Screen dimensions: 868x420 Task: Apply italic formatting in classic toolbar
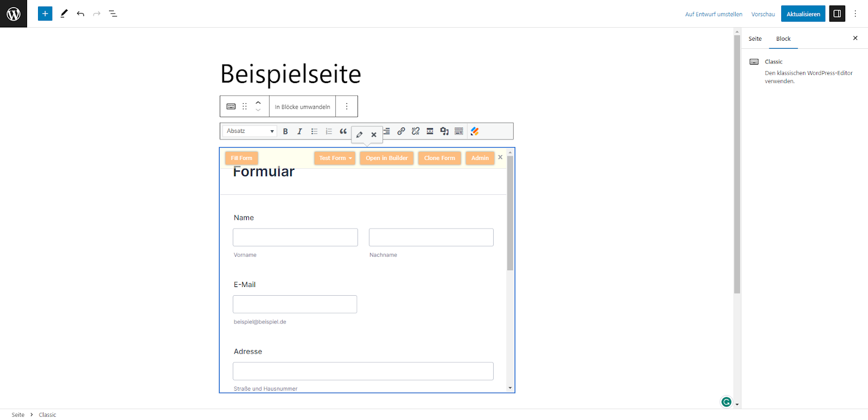coord(299,131)
